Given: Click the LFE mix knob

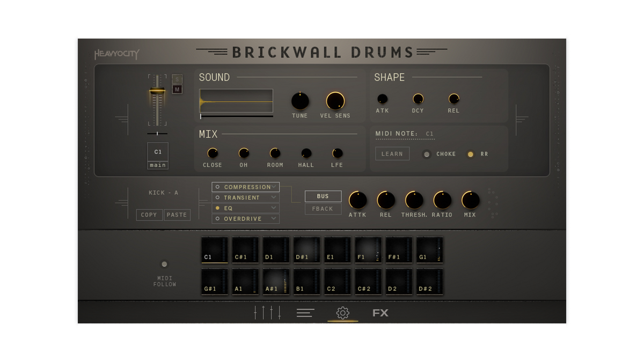Looking at the screenshot, I should [x=337, y=153].
